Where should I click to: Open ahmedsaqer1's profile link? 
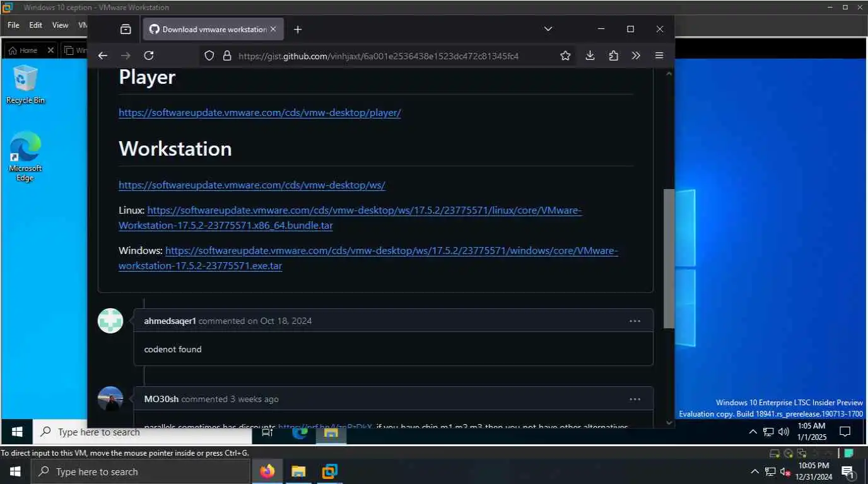point(170,321)
